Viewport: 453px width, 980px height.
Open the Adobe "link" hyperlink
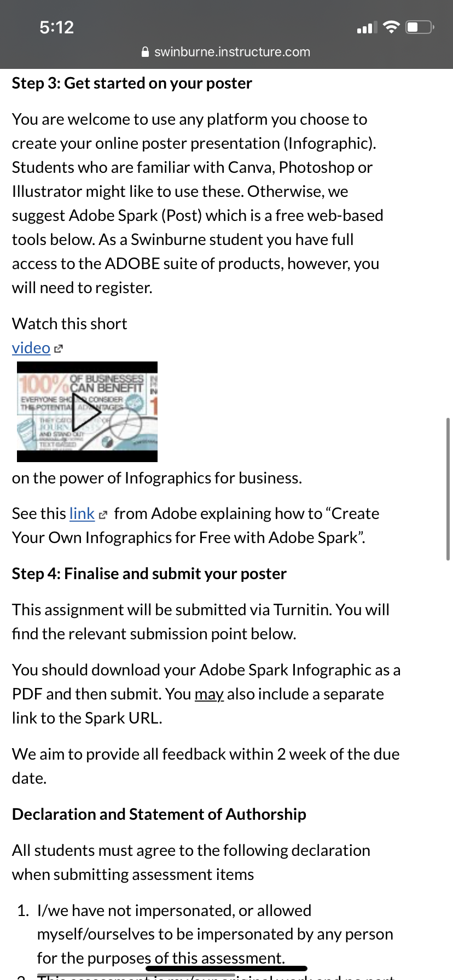point(82,514)
